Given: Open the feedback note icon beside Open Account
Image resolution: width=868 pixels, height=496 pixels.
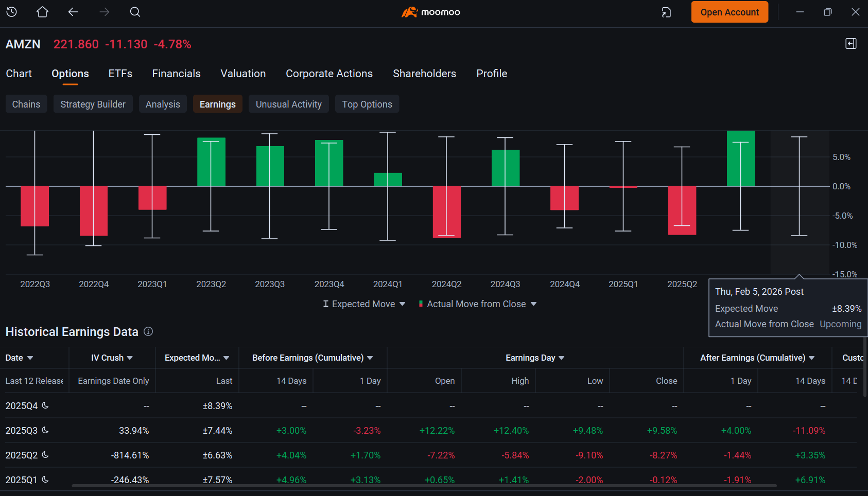Looking at the screenshot, I should 666,12.
